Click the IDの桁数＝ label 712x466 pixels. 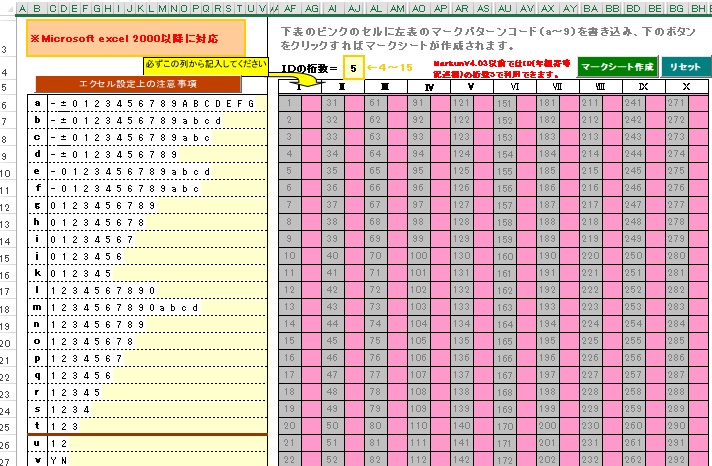click(x=310, y=69)
